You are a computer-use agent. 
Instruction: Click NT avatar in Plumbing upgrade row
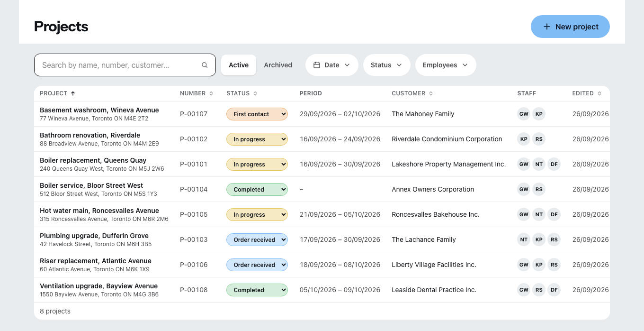(524, 239)
